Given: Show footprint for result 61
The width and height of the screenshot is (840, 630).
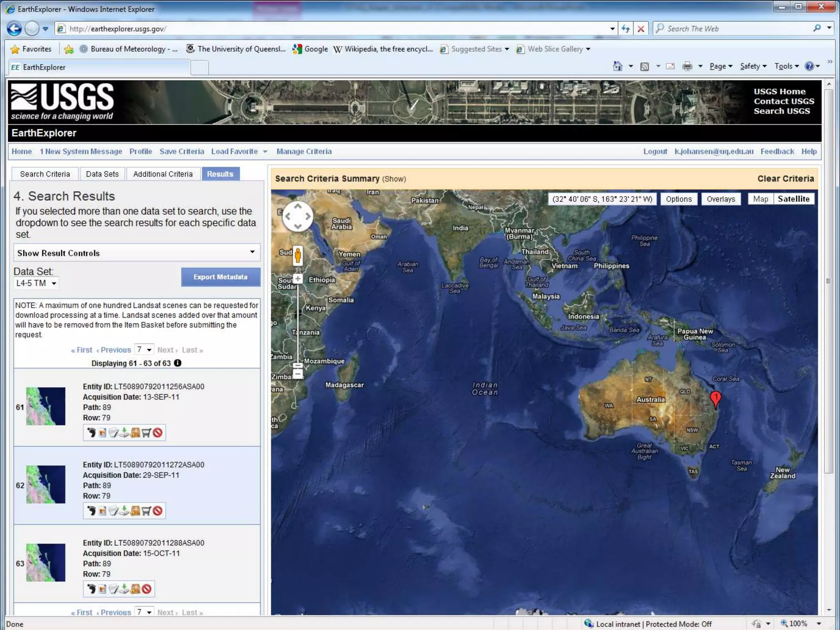Looking at the screenshot, I should pyautogui.click(x=91, y=433).
